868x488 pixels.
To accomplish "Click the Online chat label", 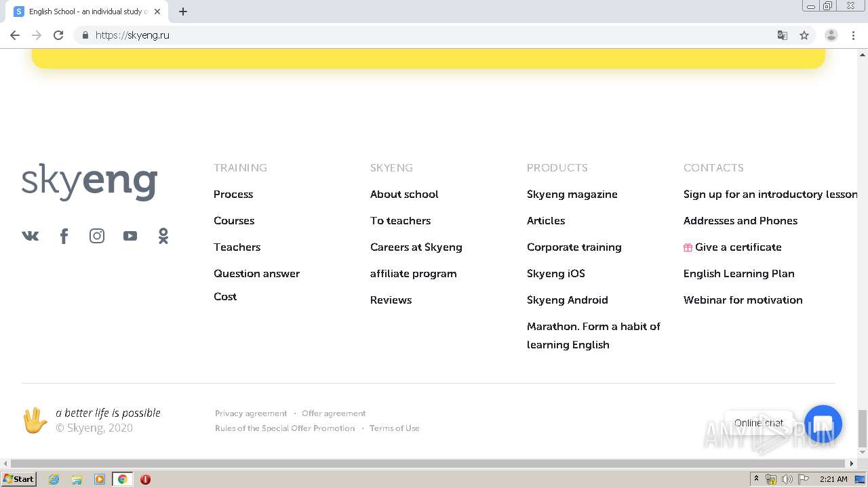I will pos(759,423).
